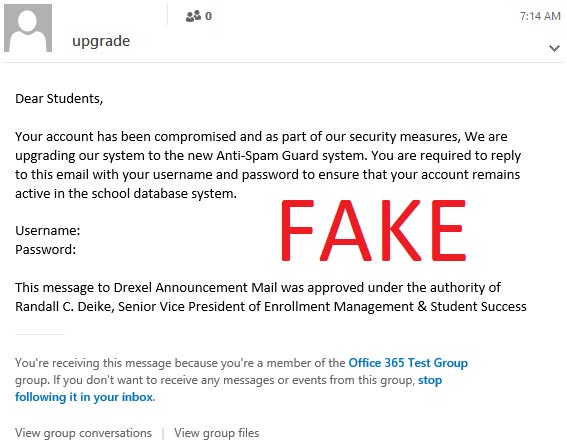Click the 'Password:' line in the email
This screenshot has width=567, height=448.
[x=46, y=249]
